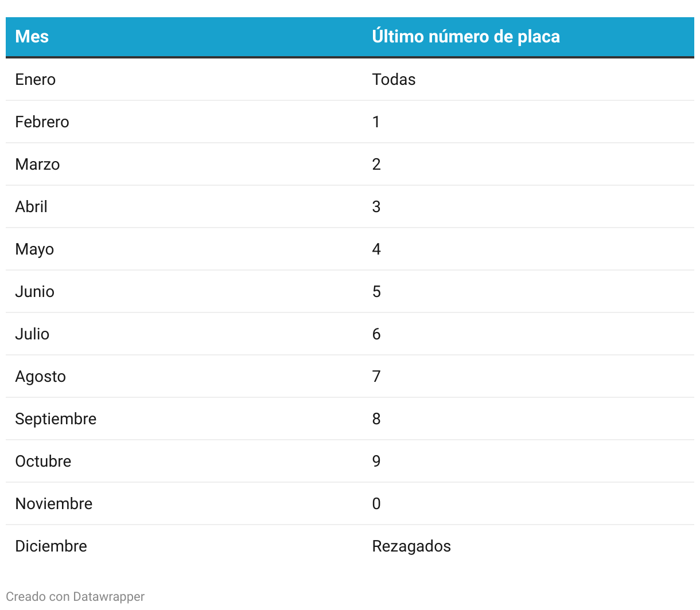Click on 'Julio' in the table
This screenshot has height=610, width=700.
tap(32, 334)
